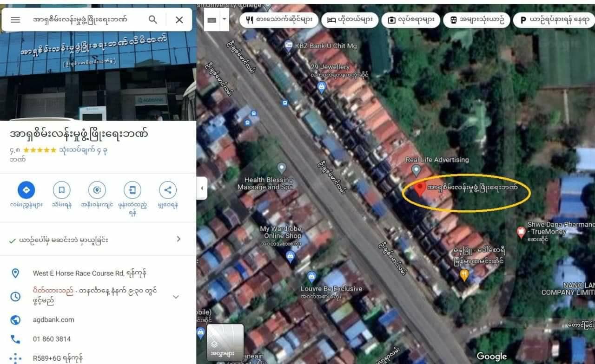595x364 pixels.
Task: Click the search magnifier icon
Action: tap(153, 19)
